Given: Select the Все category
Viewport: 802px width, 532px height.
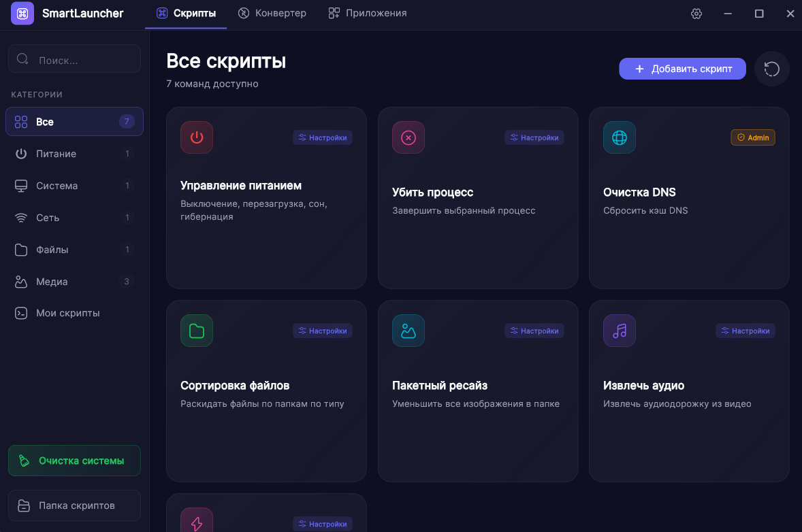Looking at the screenshot, I should pos(75,122).
